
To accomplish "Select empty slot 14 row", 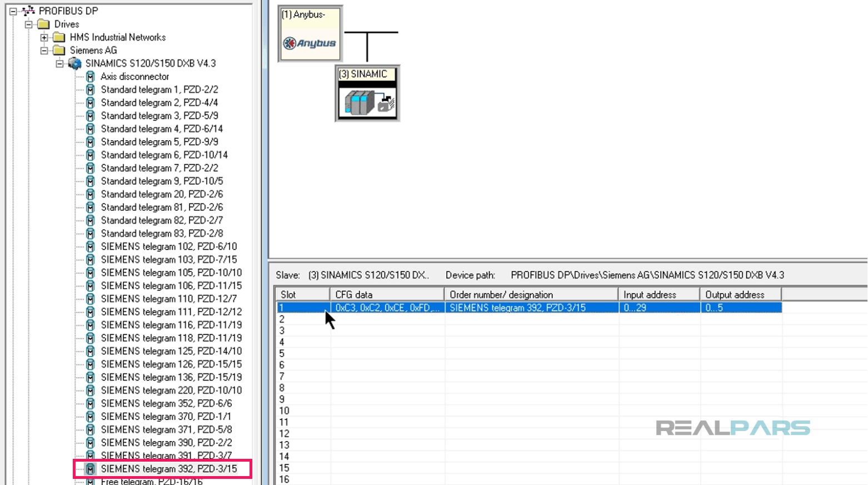I will coord(529,456).
